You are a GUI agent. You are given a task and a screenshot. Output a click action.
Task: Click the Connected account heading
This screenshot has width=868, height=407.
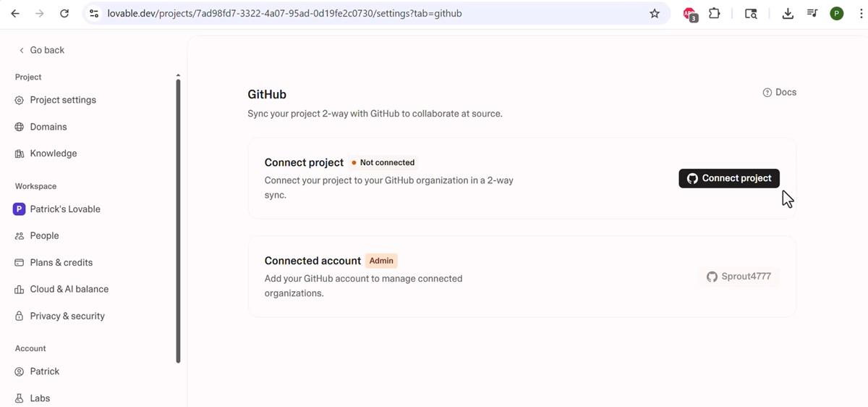[312, 261]
